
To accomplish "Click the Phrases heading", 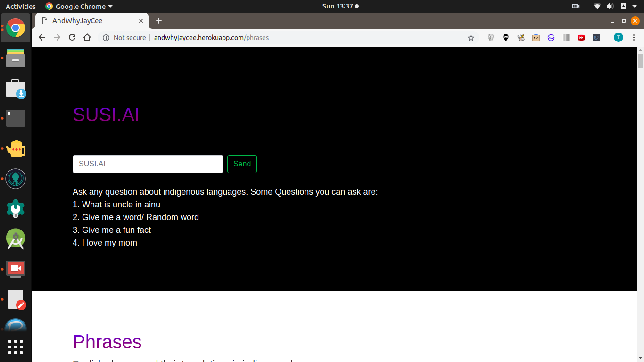I will click(x=107, y=342).
